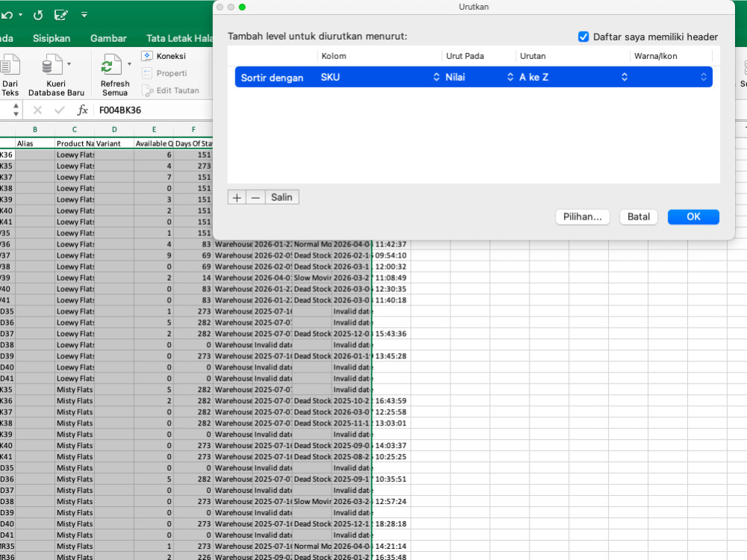This screenshot has height=560, width=747.
Task: Switch to the Gambar ribbon tab
Action: 108,38
